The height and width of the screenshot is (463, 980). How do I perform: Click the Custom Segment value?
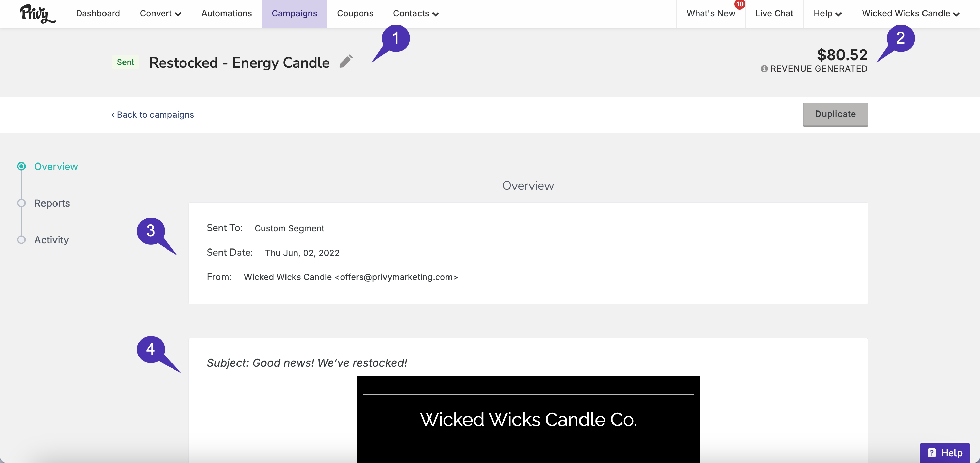pos(289,228)
